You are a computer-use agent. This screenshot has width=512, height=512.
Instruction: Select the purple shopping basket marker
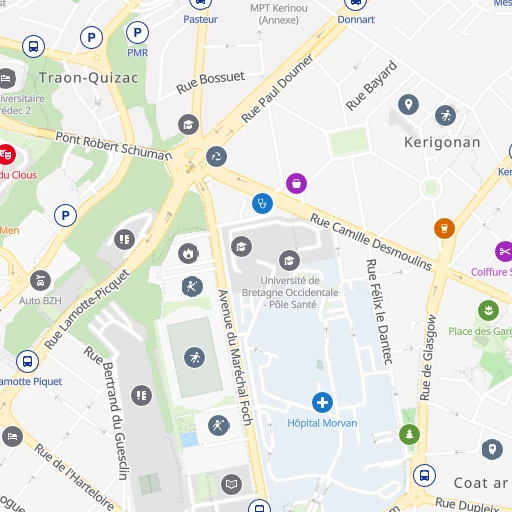[296, 183]
